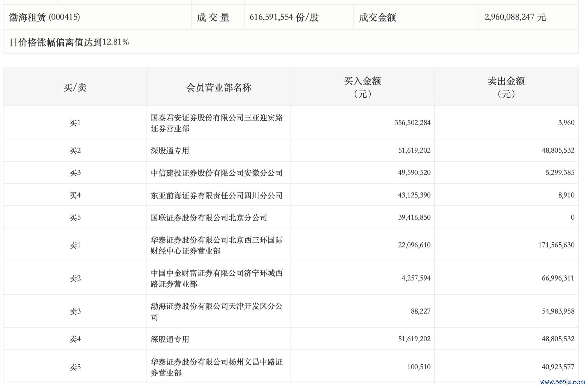Select the sell amount 40,923,577
This screenshot has height=388, width=588.
[558, 367]
